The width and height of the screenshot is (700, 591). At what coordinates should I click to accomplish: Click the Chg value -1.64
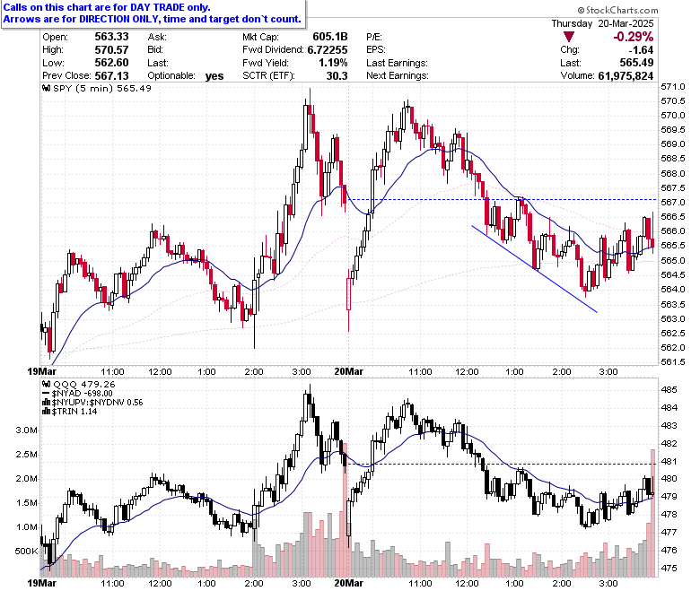tap(641, 50)
